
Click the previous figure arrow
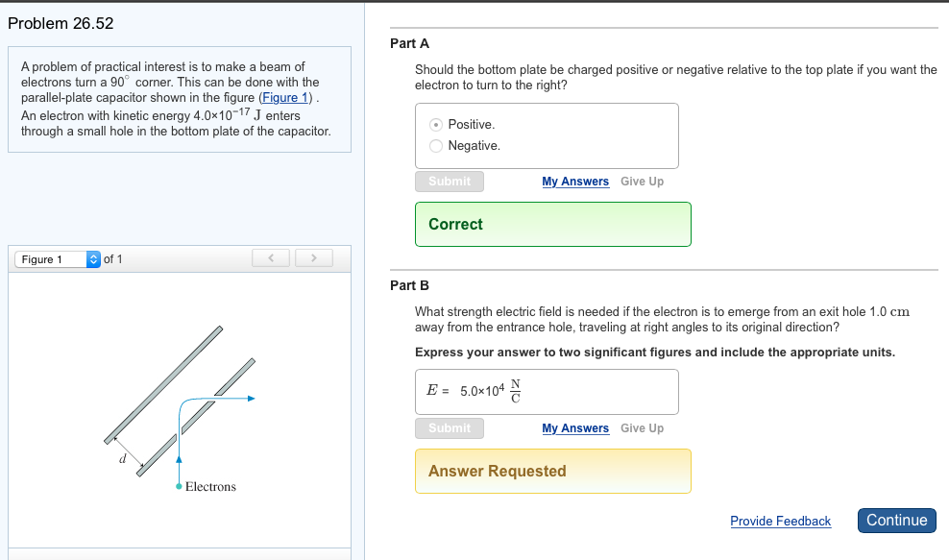coord(270,257)
